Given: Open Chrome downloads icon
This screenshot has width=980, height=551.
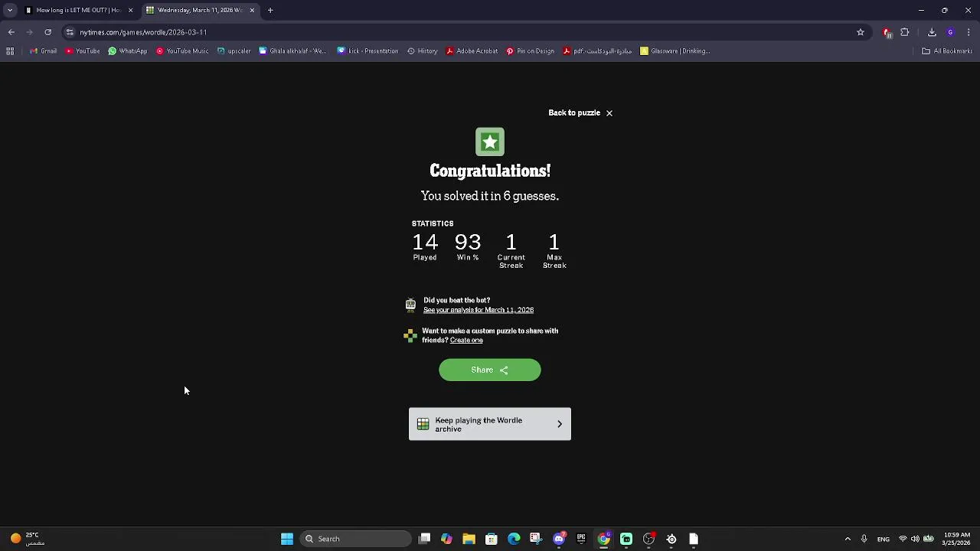Looking at the screenshot, I should [932, 32].
